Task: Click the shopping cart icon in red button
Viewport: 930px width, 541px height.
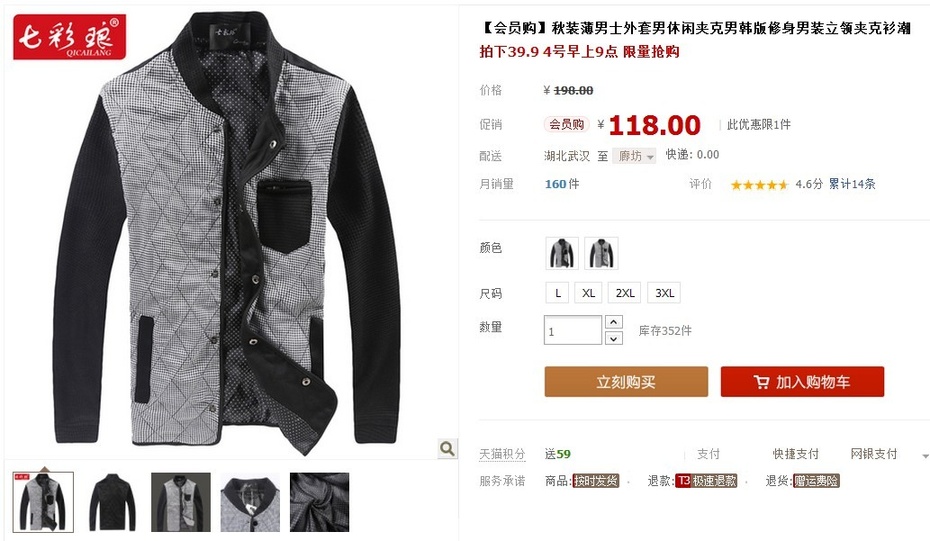Action: (762, 382)
